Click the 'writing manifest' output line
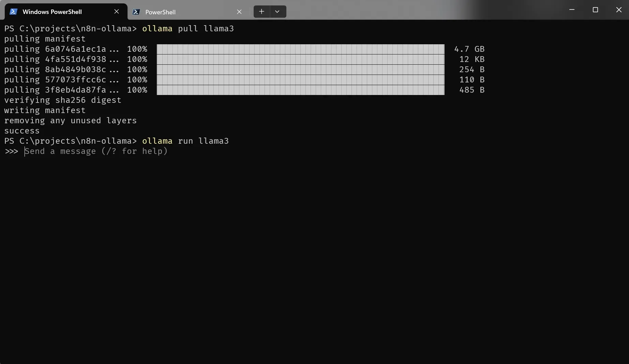The image size is (629, 364). click(45, 110)
